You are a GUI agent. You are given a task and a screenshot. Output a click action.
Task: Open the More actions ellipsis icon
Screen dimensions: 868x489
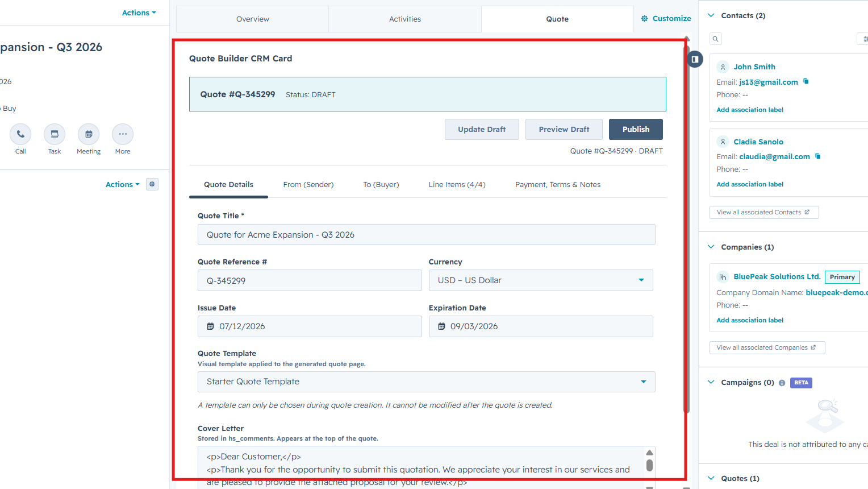click(x=123, y=134)
